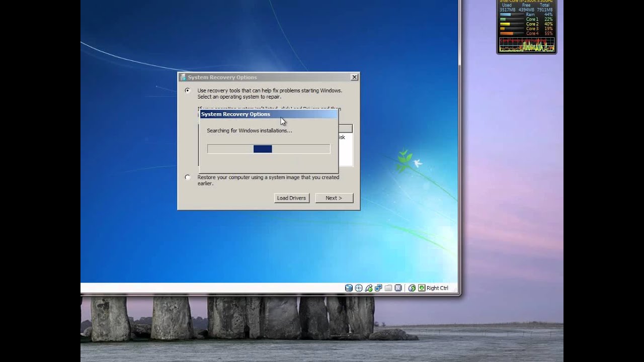Screen dimensions: 644x362
Task: Click the USB devices icon in status bar
Action: (369, 288)
